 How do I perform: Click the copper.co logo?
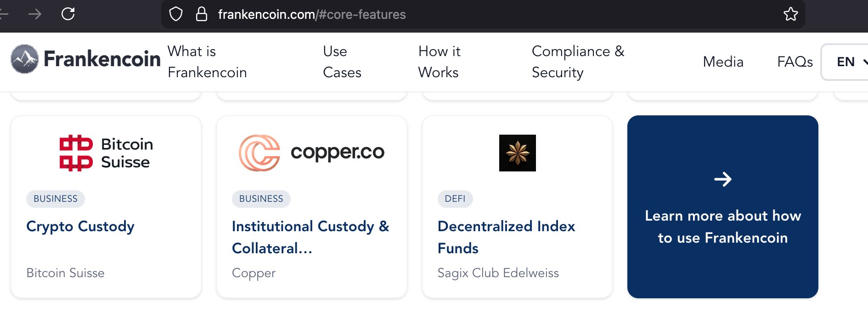click(311, 153)
